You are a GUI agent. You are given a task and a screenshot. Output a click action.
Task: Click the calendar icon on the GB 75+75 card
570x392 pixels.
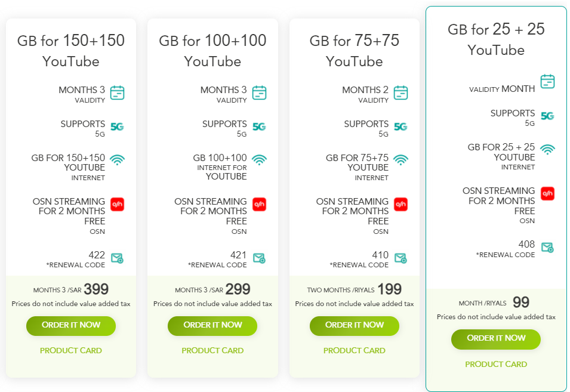point(400,93)
